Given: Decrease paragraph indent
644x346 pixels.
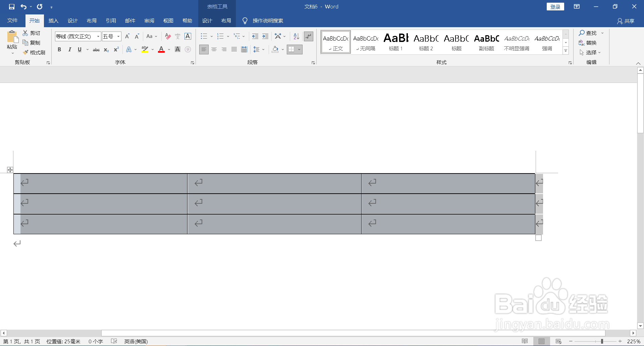Looking at the screenshot, I should pos(255,36).
